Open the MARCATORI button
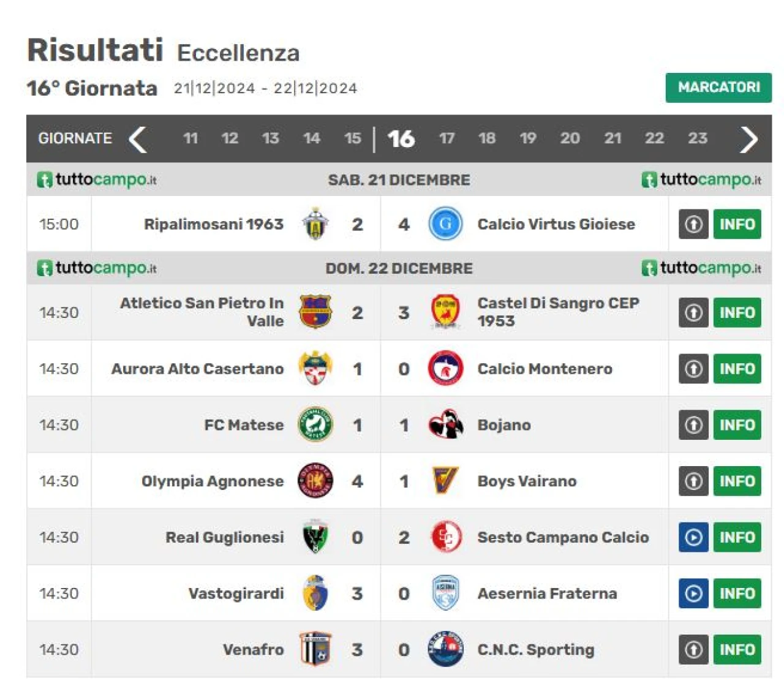 [x=718, y=88]
